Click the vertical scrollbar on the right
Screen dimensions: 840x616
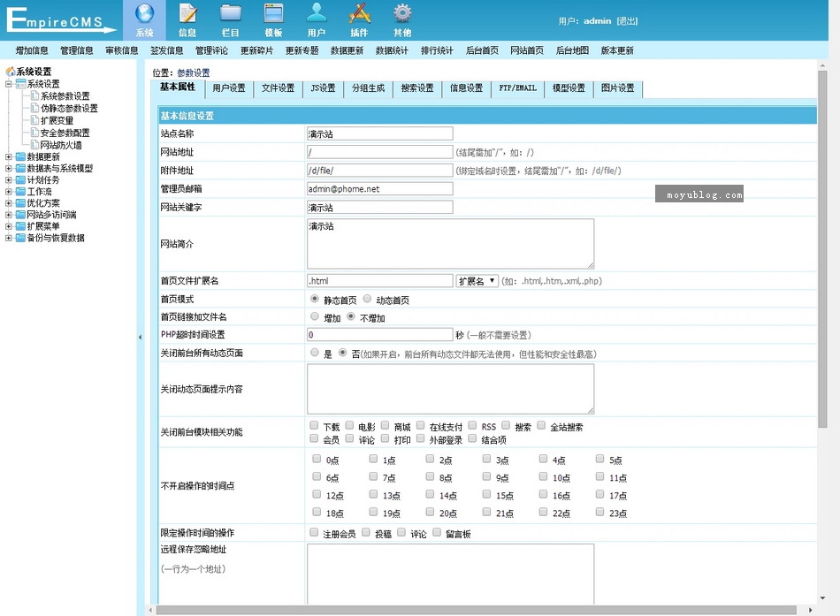pyautogui.click(x=822, y=265)
